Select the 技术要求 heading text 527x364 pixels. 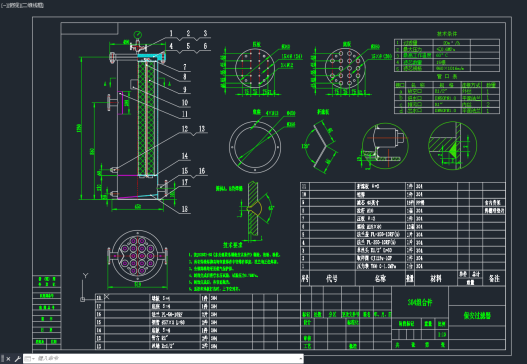click(x=233, y=245)
